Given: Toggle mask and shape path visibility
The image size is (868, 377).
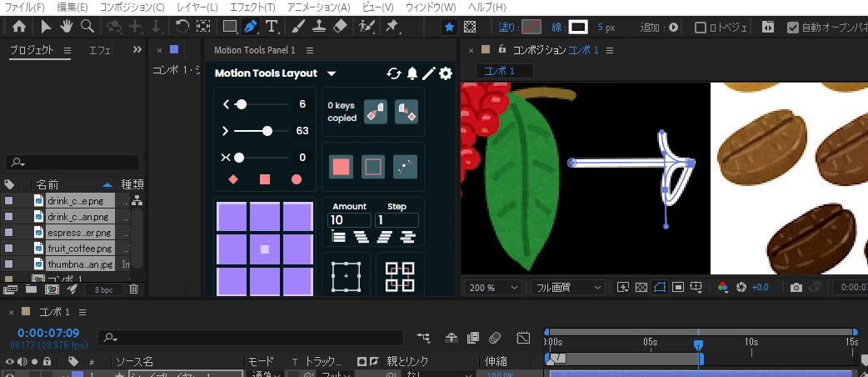Looking at the screenshot, I should point(659,287).
